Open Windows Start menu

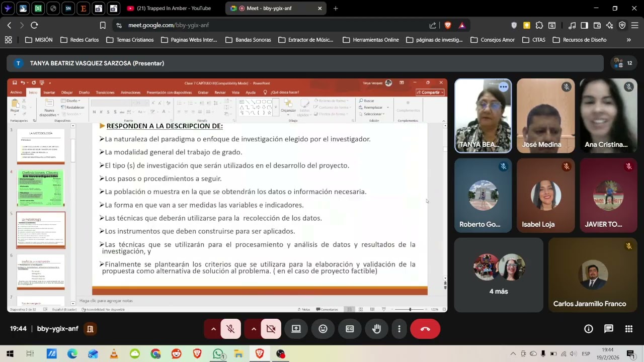(10, 354)
